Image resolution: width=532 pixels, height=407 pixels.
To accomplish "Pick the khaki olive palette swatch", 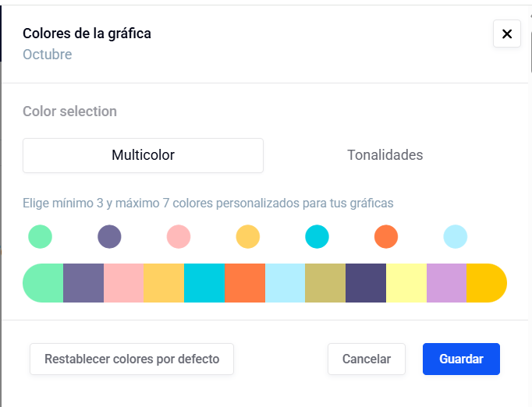I will coord(325,282).
